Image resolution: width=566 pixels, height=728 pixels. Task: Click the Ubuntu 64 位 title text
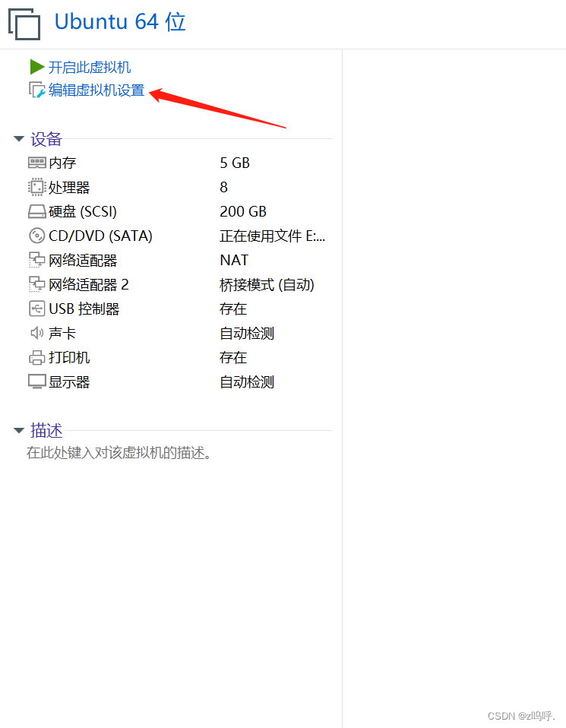tap(120, 22)
